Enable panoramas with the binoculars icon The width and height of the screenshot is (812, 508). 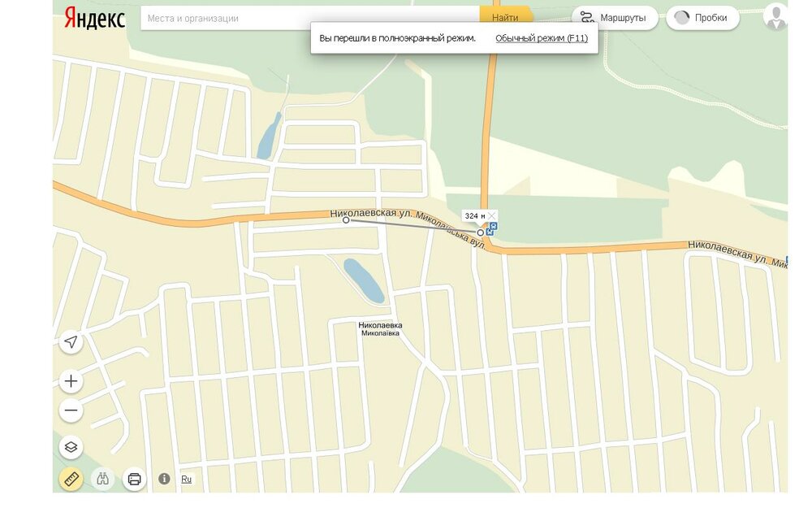103,479
